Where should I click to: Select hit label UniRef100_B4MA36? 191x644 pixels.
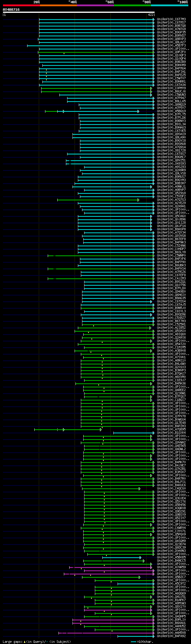click(171, 383)
